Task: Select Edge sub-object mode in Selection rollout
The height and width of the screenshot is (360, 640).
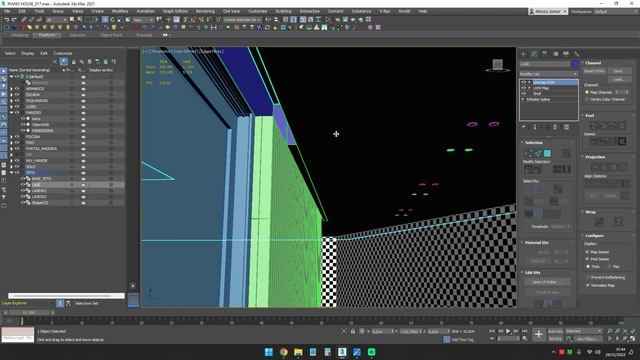Action: click(x=538, y=153)
